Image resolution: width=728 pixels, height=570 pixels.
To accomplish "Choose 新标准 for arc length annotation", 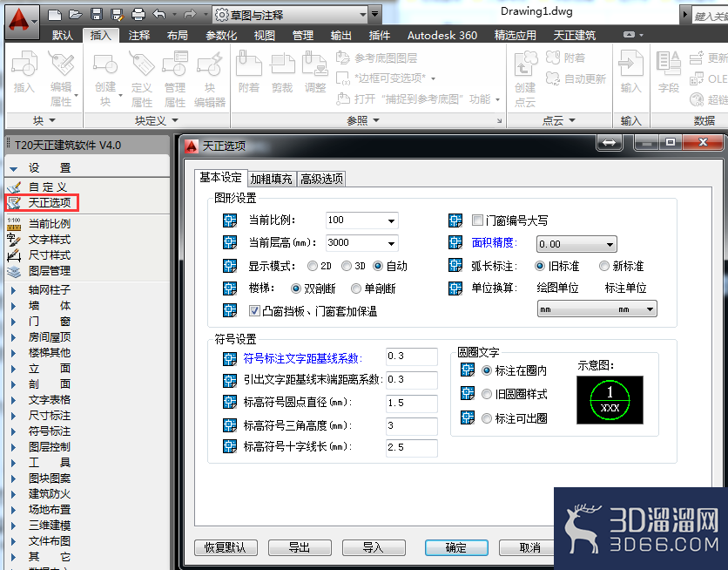I will coord(604,266).
